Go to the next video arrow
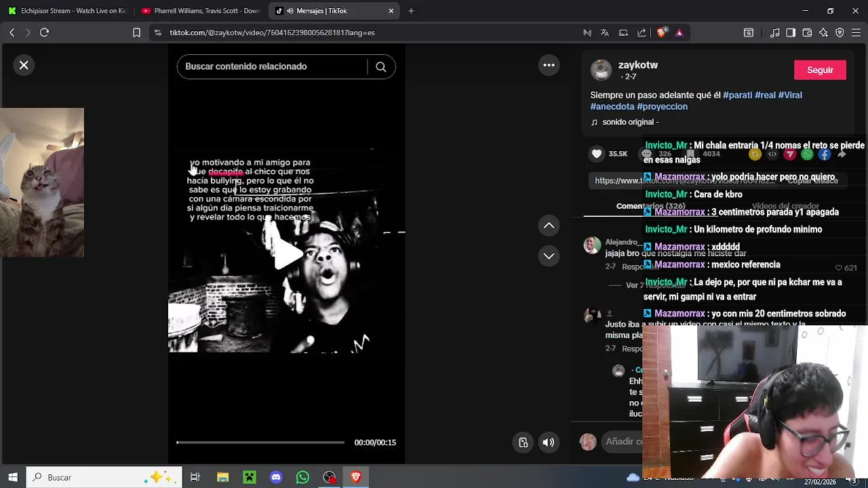This screenshot has width=868, height=488. (549, 256)
